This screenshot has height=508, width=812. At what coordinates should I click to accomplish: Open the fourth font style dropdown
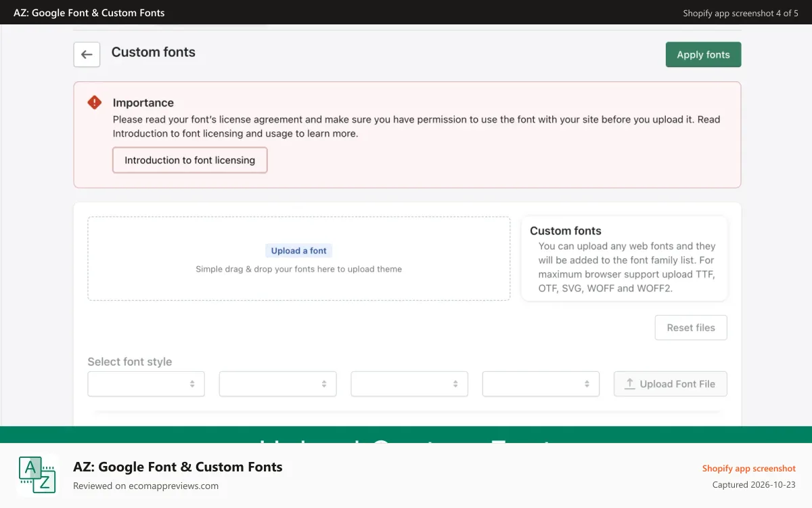tap(541, 384)
